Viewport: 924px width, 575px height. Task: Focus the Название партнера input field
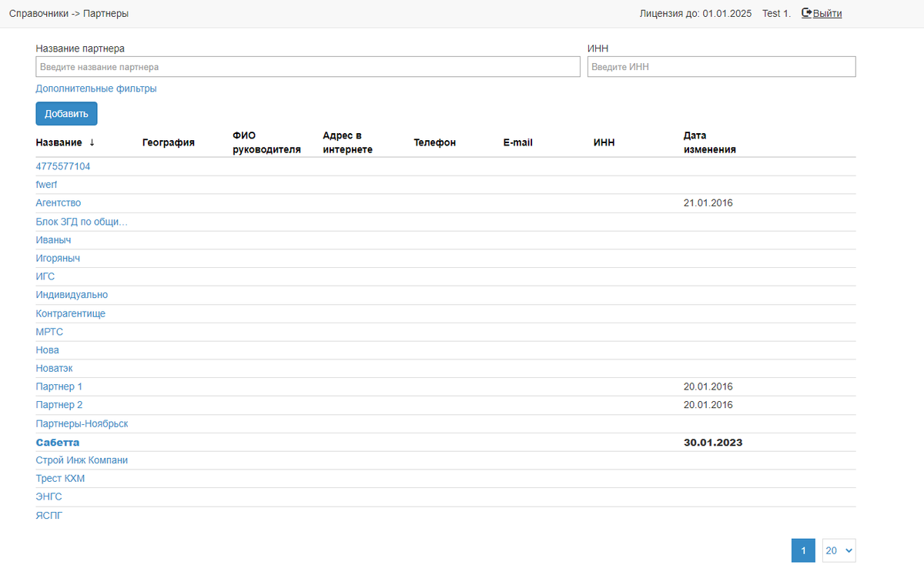pyautogui.click(x=307, y=67)
